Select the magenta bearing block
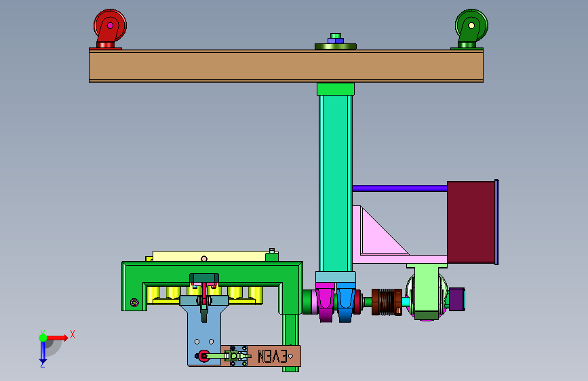 point(326,302)
